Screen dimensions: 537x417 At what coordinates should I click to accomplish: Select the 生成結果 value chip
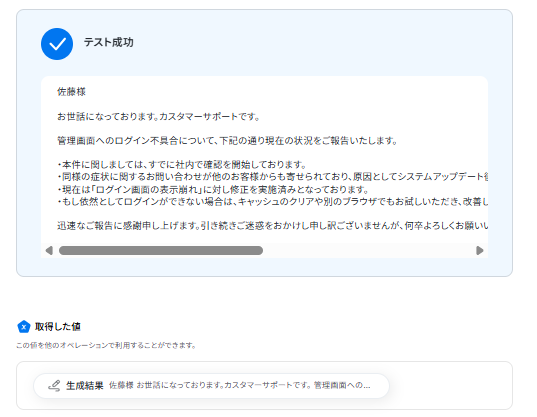pos(211,386)
